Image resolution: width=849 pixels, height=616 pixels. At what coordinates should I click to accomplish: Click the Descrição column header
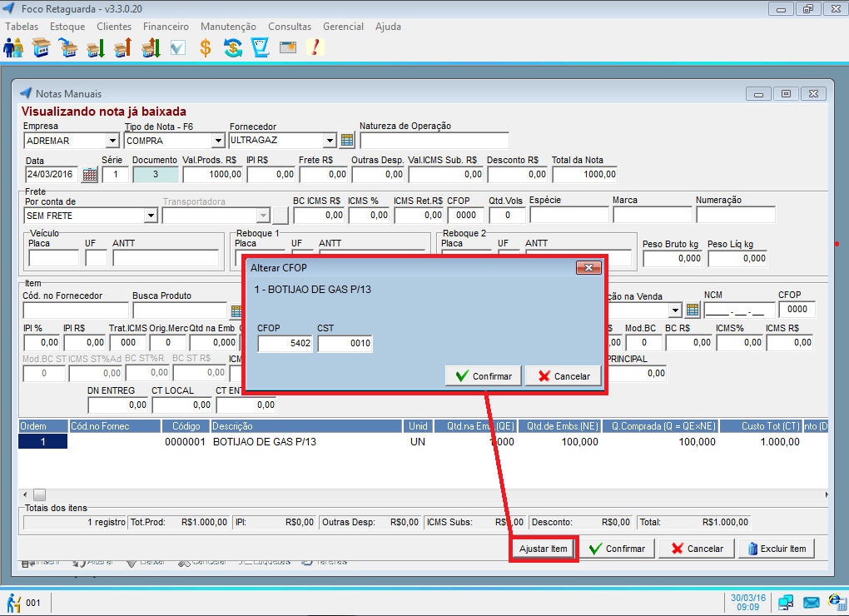pyautogui.click(x=306, y=426)
